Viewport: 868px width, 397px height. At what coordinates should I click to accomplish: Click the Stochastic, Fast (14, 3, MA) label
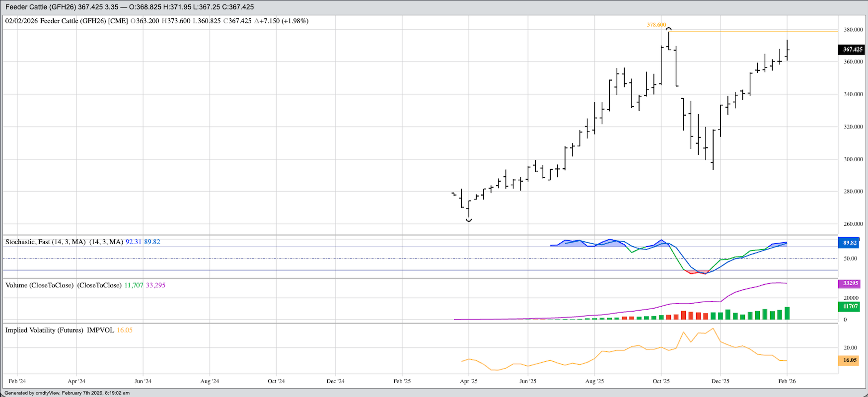[45, 242]
